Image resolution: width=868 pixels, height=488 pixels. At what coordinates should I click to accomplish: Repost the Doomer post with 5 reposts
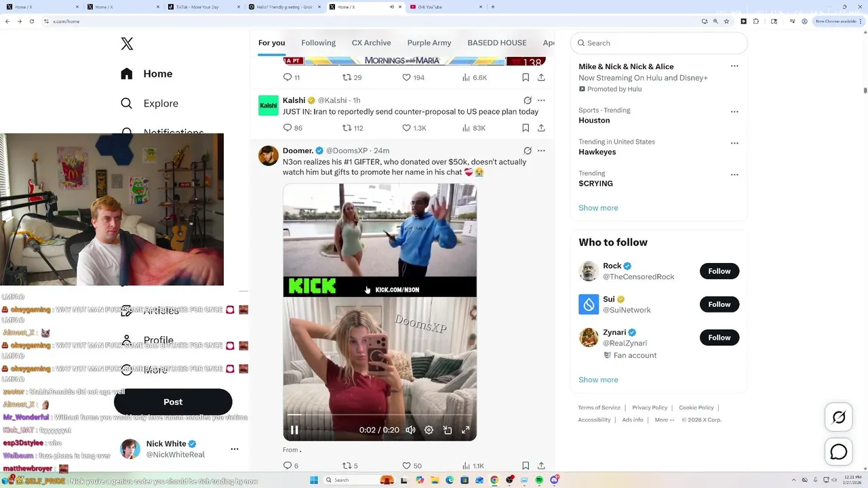(350, 466)
